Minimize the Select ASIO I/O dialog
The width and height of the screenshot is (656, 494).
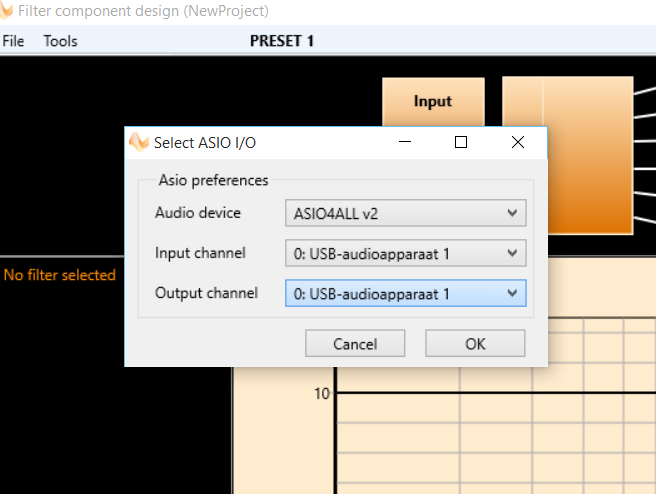pos(405,142)
